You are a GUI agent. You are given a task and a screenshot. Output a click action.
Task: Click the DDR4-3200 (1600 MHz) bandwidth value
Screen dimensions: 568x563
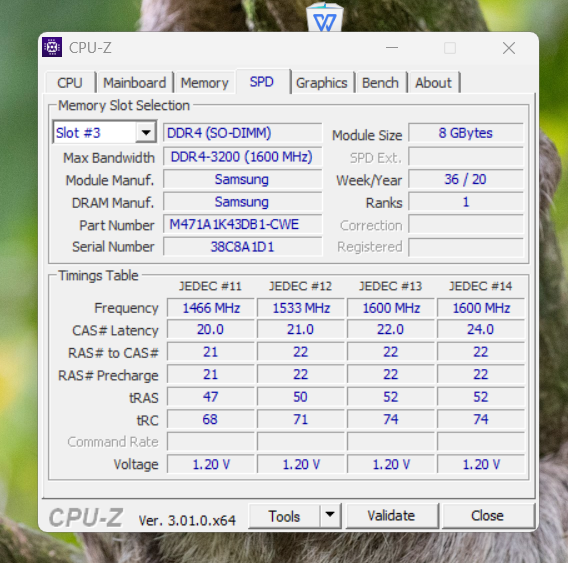[242, 157]
